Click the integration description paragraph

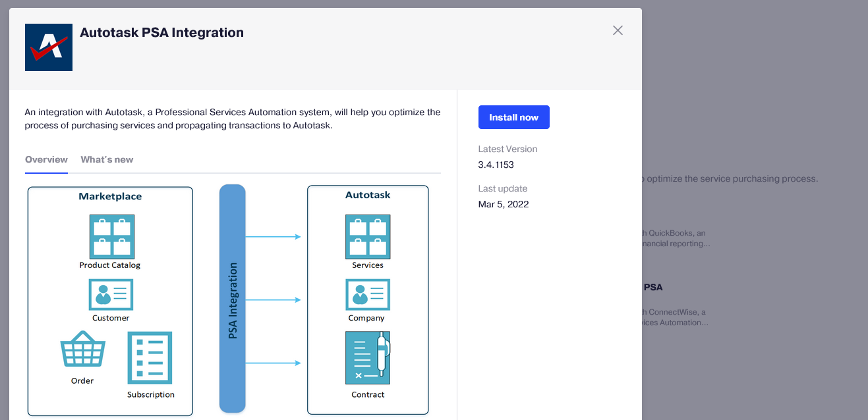233,118
